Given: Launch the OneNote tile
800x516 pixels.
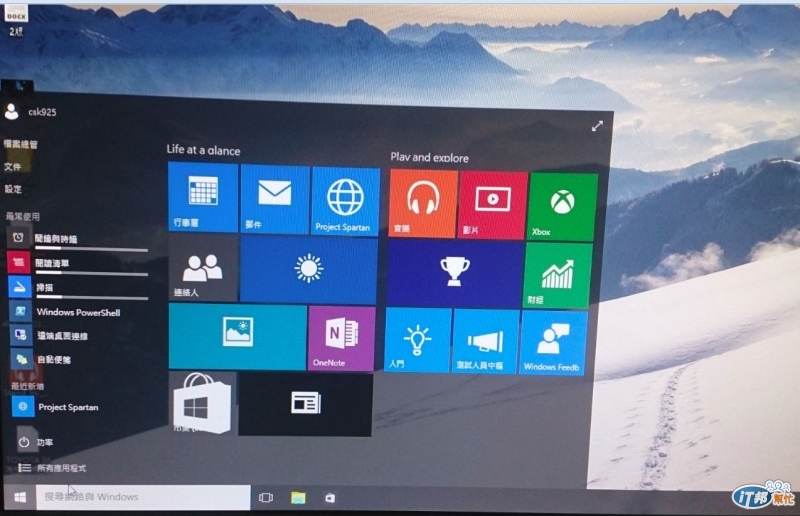Looking at the screenshot, I should click(341, 338).
